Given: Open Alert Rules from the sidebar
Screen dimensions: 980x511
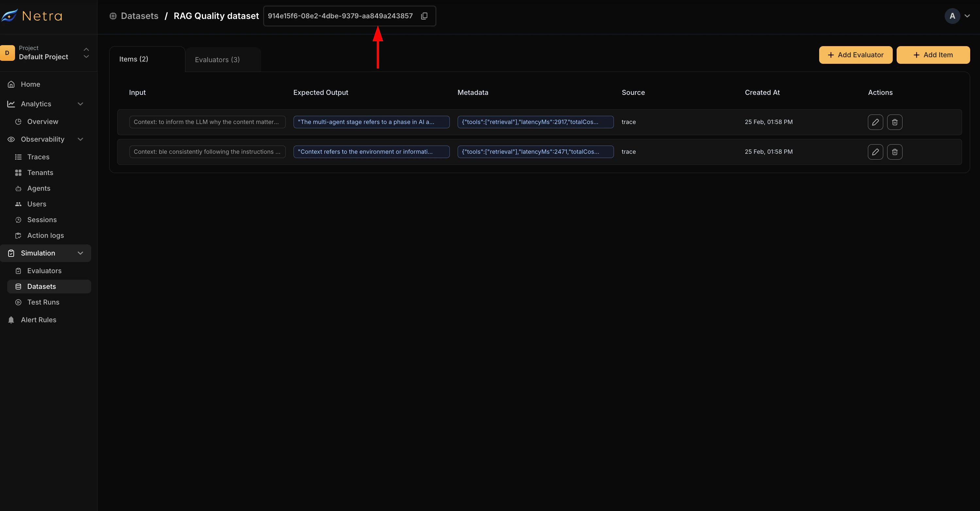Looking at the screenshot, I should point(39,320).
